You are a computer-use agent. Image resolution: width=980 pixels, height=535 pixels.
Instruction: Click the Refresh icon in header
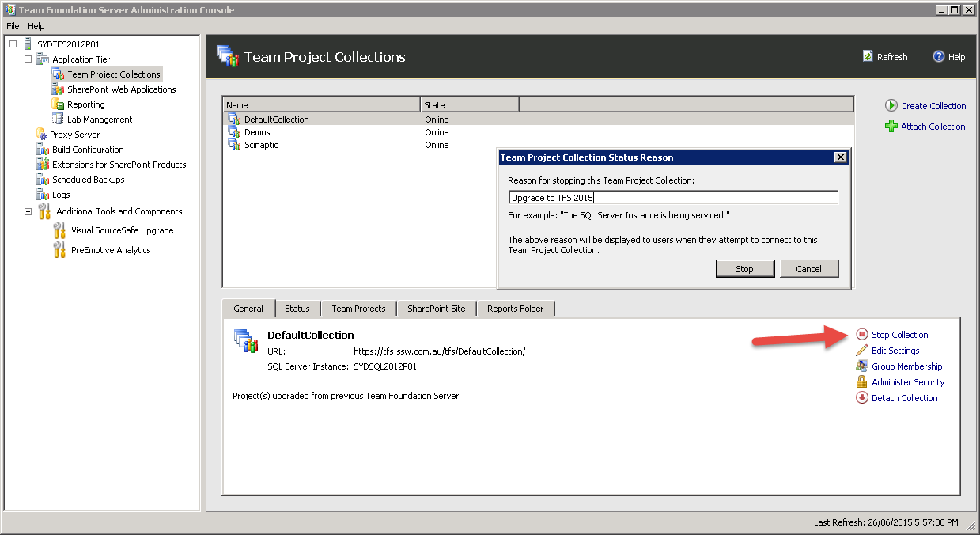pyautogui.click(x=868, y=57)
